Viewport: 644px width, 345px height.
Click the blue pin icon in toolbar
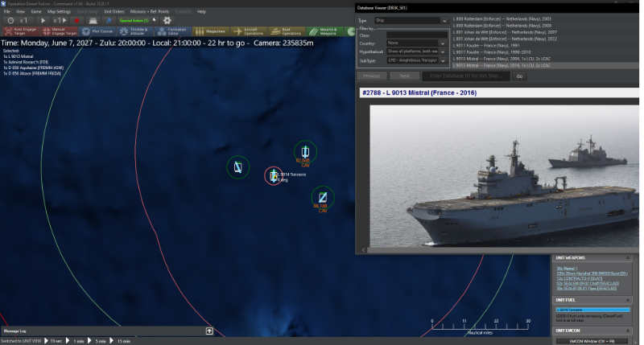coord(109,20)
